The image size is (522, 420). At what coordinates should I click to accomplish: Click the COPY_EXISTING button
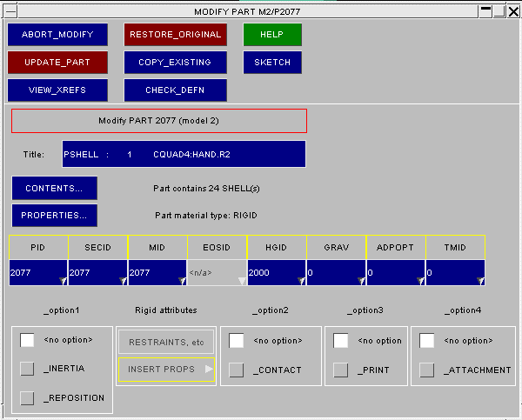pyautogui.click(x=176, y=63)
